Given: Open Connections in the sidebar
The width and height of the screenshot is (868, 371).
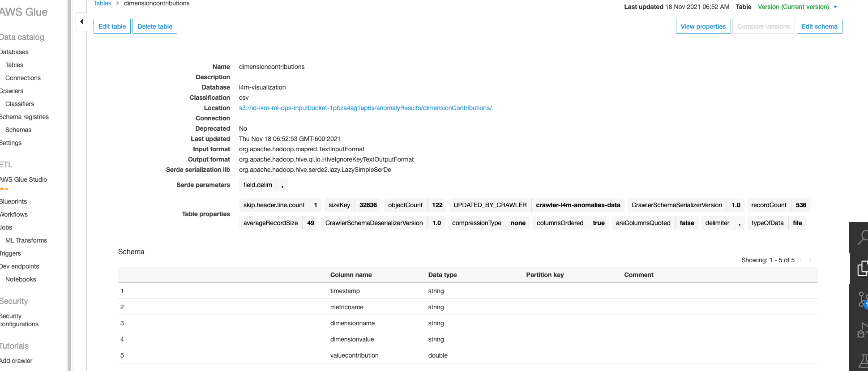Looking at the screenshot, I should (x=23, y=78).
